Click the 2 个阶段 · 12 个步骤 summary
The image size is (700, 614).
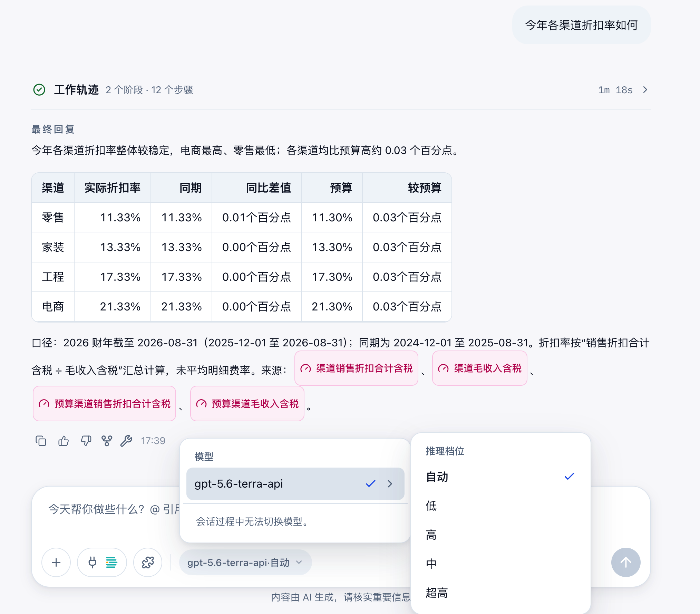149,90
